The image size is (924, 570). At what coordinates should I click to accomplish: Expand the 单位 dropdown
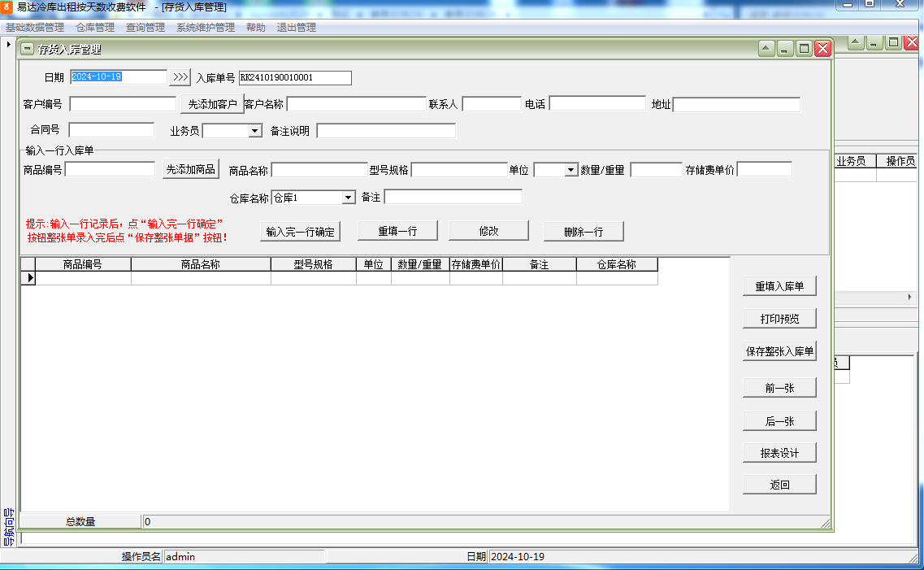click(570, 170)
